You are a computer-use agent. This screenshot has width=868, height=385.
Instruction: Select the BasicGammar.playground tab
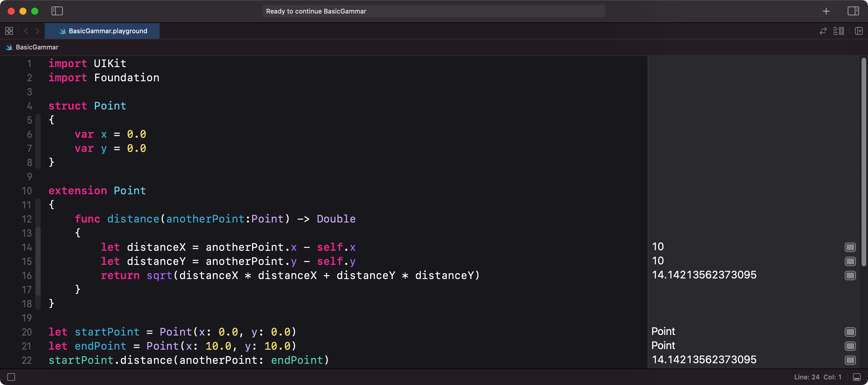pyautogui.click(x=102, y=31)
